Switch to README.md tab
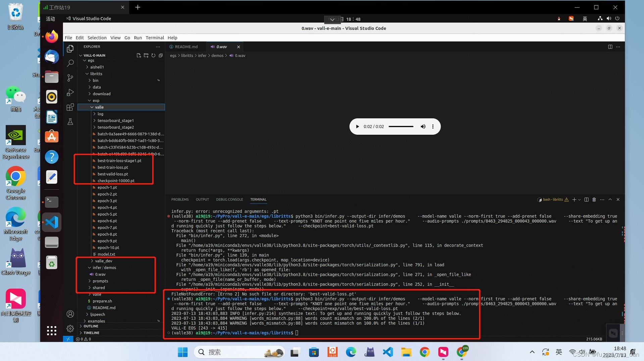This screenshot has height=361, width=644. (x=186, y=47)
